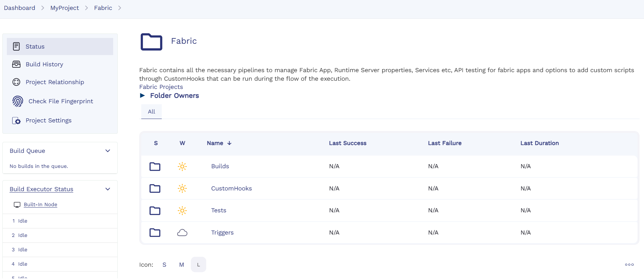This screenshot has width=644, height=279.
Task: Click the Check File Fingerprint icon
Action: pos(18,101)
